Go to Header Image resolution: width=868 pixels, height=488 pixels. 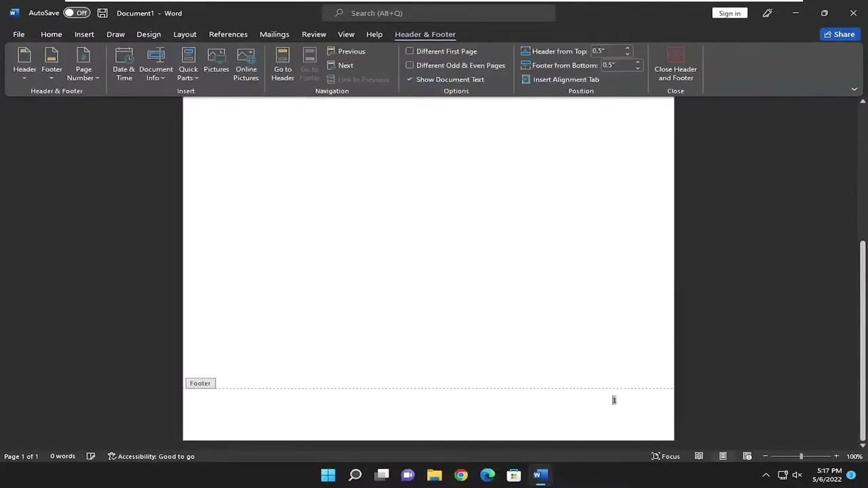[x=283, y=65]
